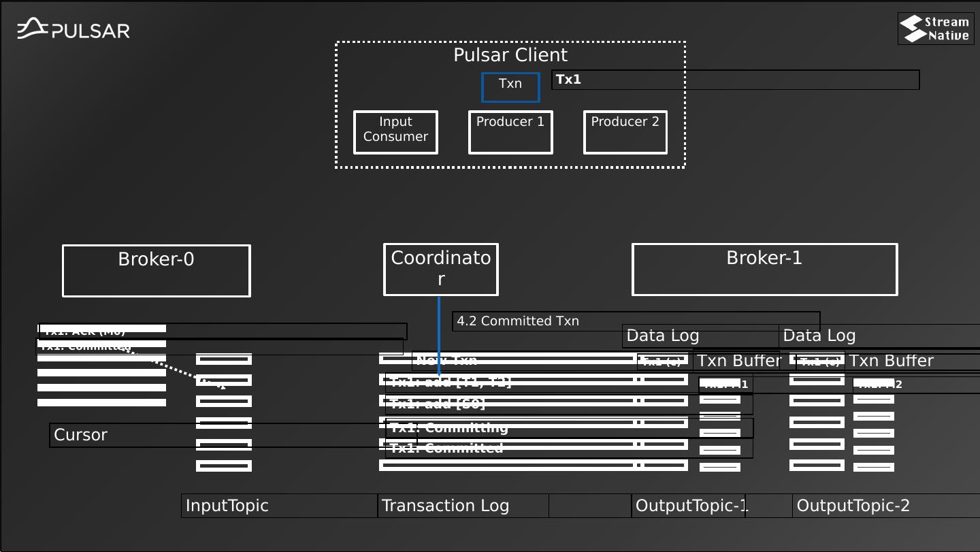
Task: Click the Cursor label
Action: click(x=81, y=435)
